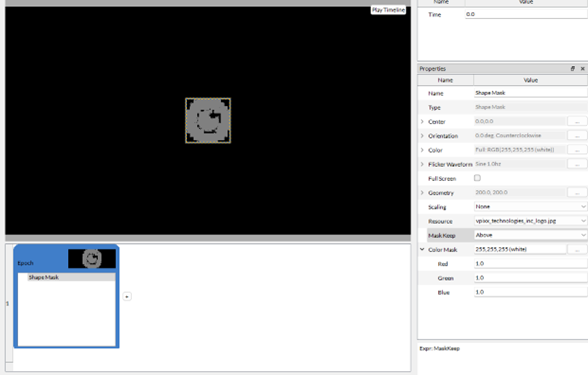Expand the Center property row
Screen dimensions: 588x375
point(422,122)
